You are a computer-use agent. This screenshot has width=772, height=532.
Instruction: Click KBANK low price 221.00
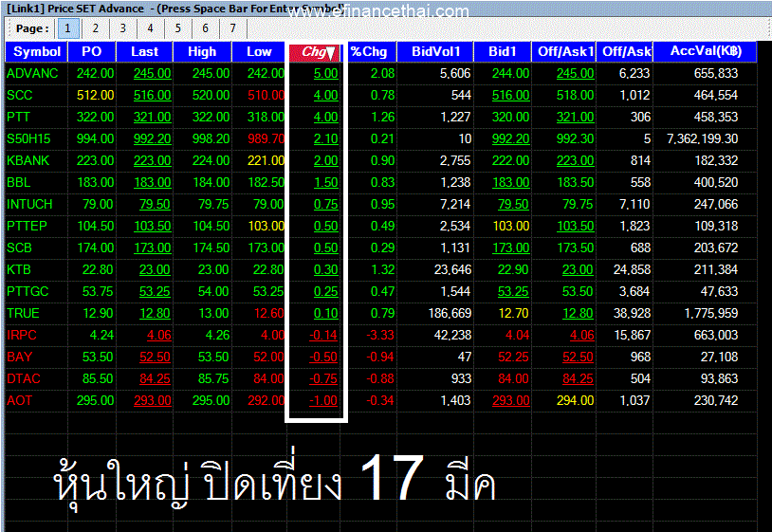tap(266, 160)
